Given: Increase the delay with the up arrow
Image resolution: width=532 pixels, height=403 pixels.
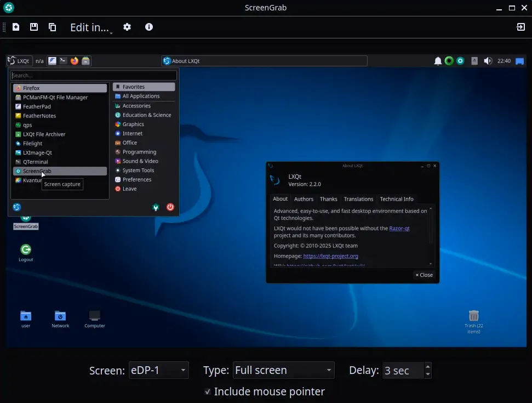Looking at the screenshot, I should (428, 366).
